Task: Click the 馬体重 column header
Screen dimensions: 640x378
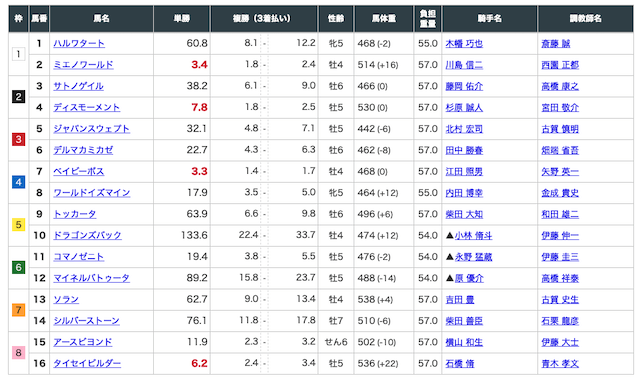Action: coord(384,18)
